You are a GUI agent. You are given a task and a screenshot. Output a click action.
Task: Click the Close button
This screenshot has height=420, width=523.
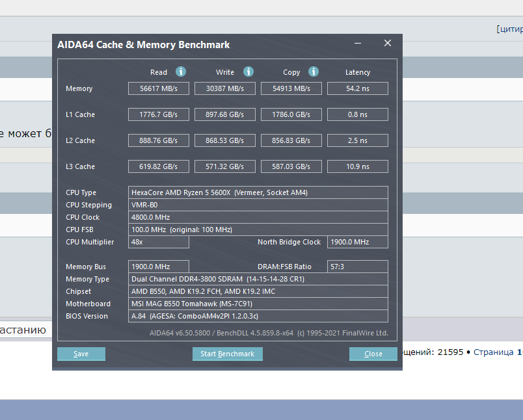click(373, 354)
